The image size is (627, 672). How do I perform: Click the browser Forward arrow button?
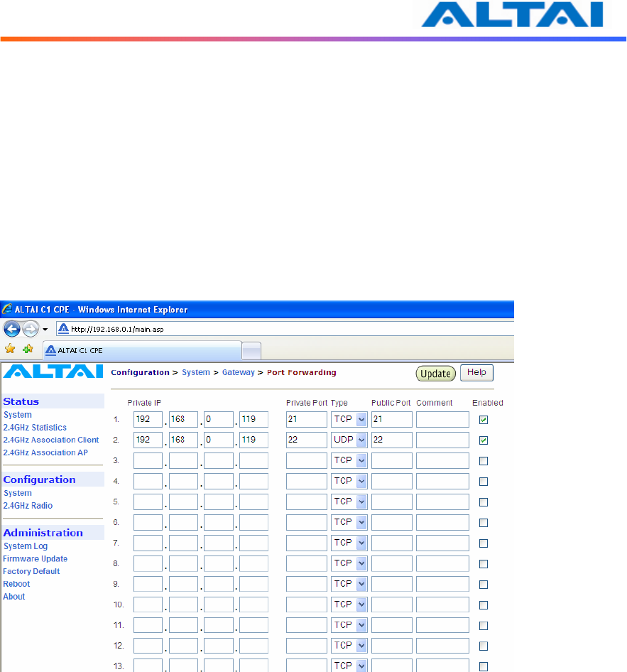(x=31, y=329)
